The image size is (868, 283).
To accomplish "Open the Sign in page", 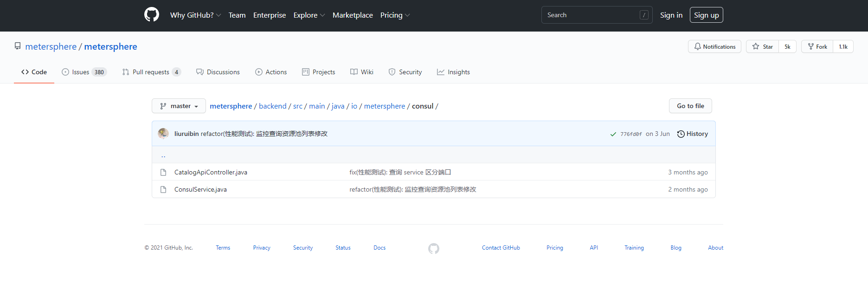I will (671, 15).
